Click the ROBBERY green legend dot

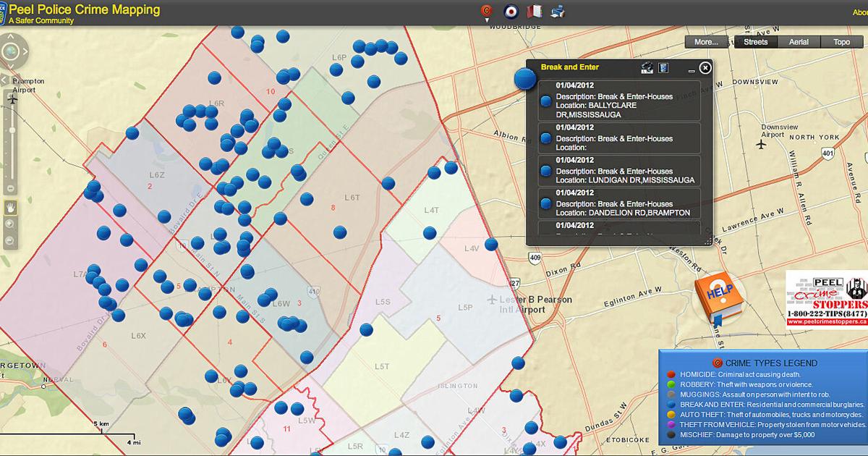[x=672, y=384]
